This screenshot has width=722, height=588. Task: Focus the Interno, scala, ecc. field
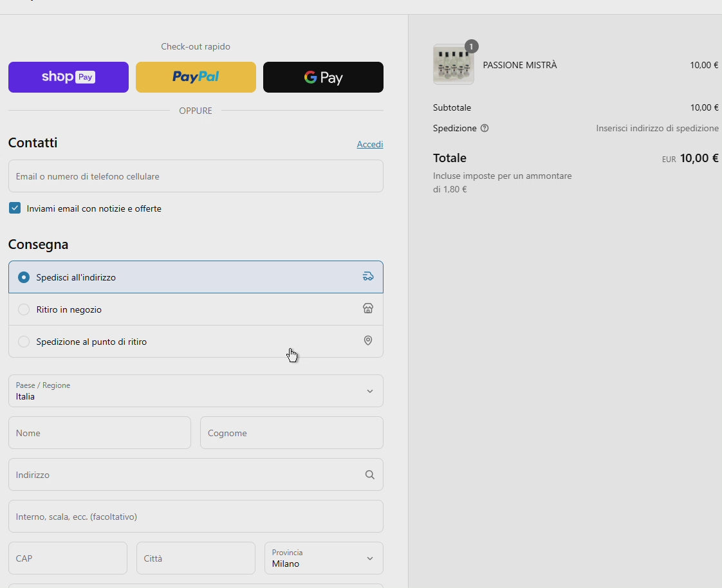196,517
